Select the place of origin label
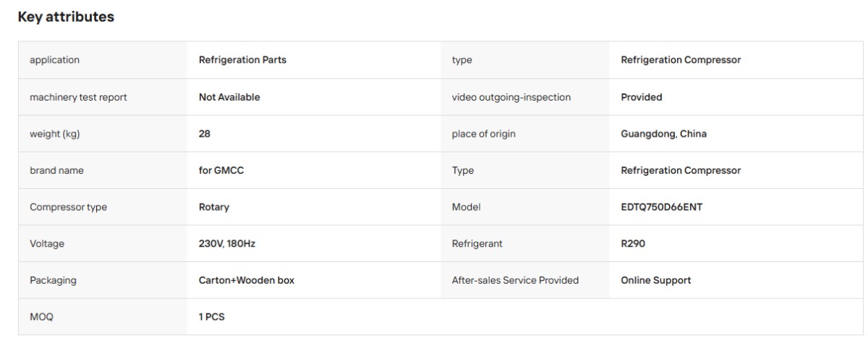868x359 pixels. [x=483, y=134]
